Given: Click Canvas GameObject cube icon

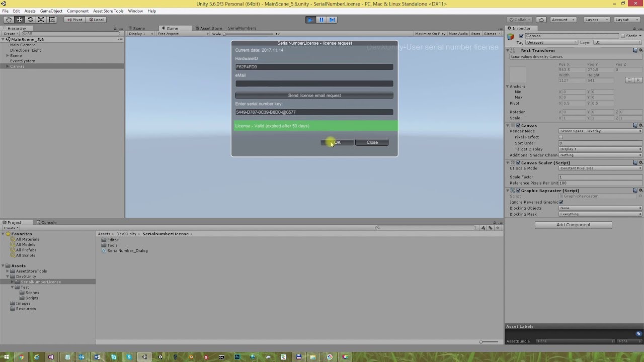Looking at the screenshot, I should [511, 36].
